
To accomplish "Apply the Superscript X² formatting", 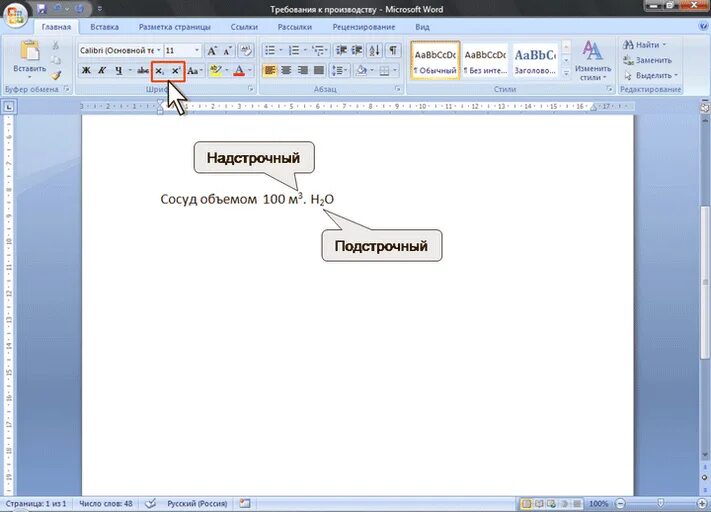I will click(176, 71).
